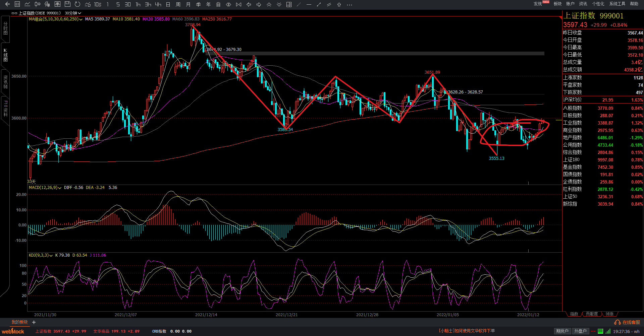Open the more options ellipsis icon
This screenshot has width=644, height=336.
pyautogui.click(x=350, y=5)
